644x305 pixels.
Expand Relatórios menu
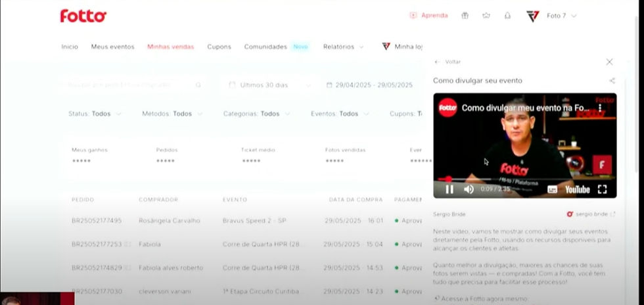(x=343, y=47)
